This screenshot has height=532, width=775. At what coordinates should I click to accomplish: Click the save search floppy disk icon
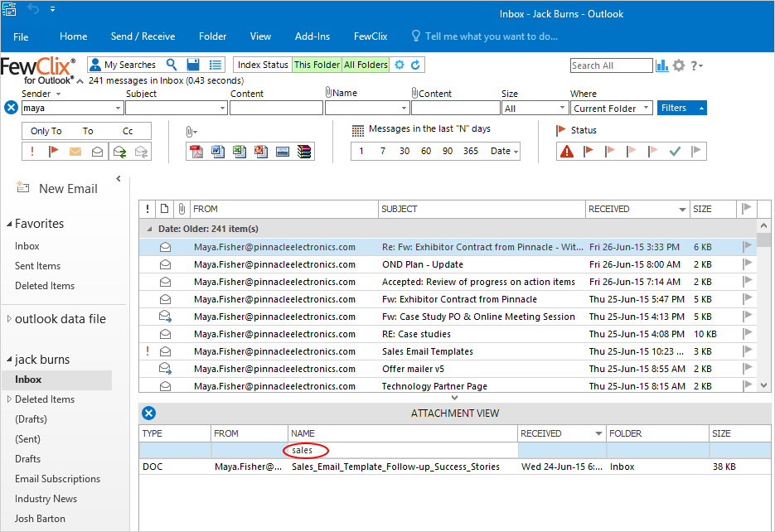tap(193, 65)
